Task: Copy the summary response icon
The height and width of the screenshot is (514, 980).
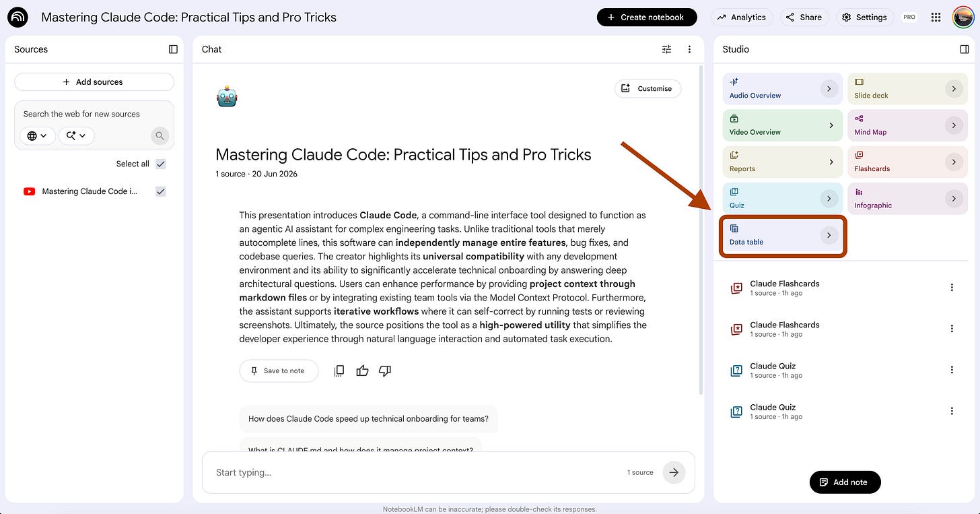Action: (x=339, y=371)
